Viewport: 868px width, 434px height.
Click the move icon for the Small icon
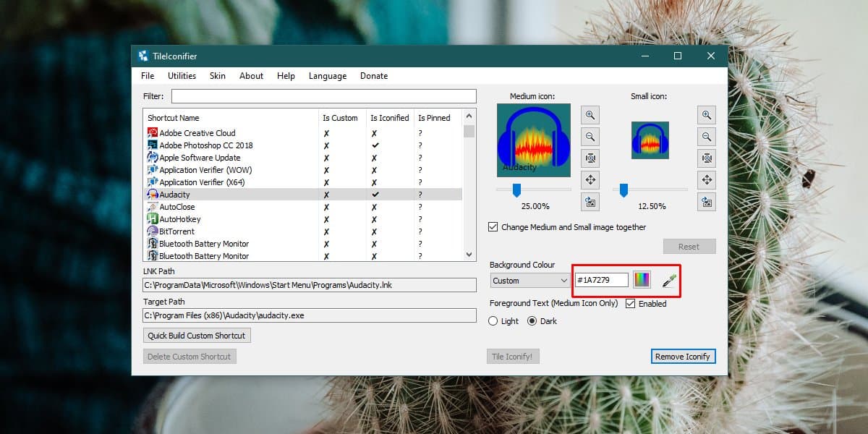point(707,179)
